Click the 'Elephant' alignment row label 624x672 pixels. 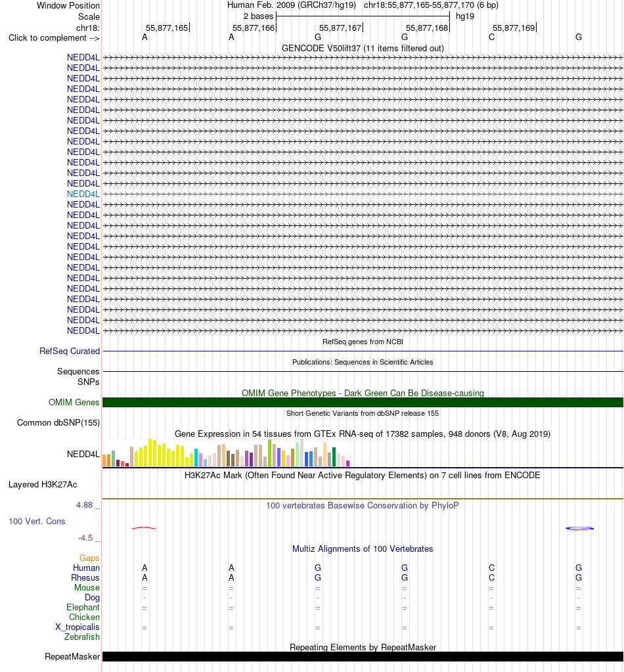tap(83, 607)
